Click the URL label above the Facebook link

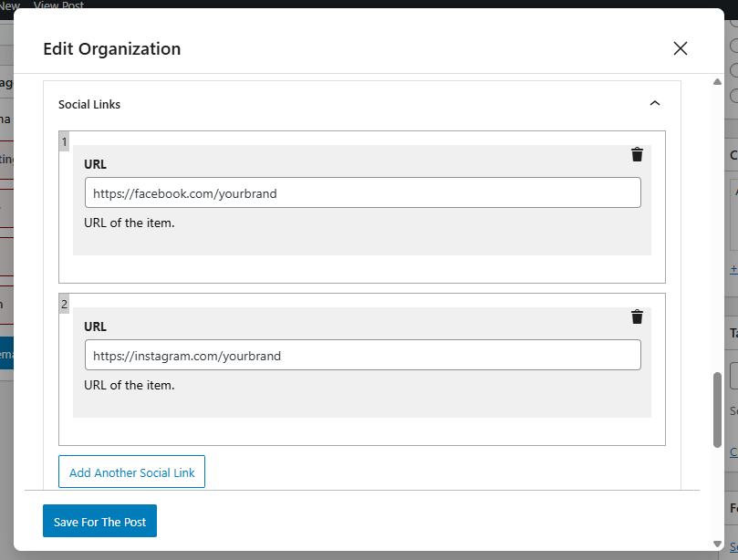pos(95,164)
